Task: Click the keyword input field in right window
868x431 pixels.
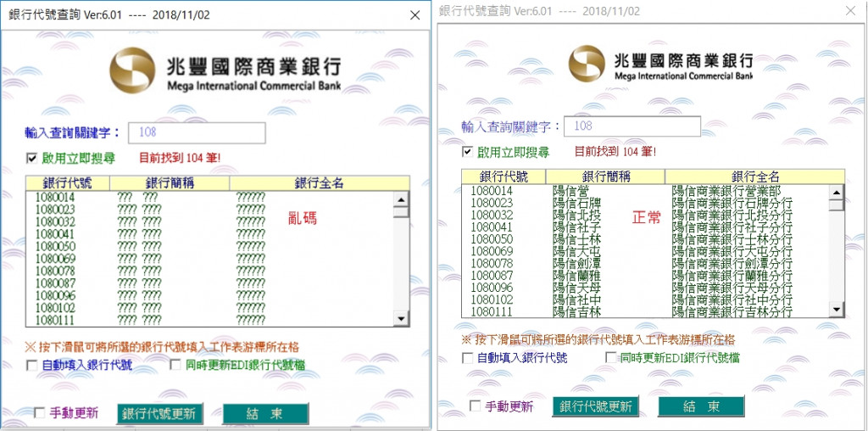Action: coord(632,126)
